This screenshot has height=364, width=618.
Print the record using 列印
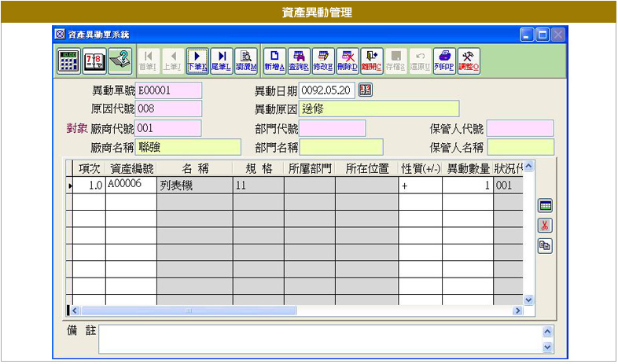(444, 61)
